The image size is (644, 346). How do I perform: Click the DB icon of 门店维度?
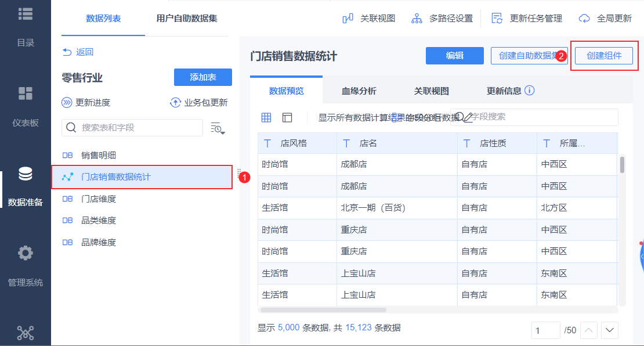pyautogui.click(x=67, y=199)
